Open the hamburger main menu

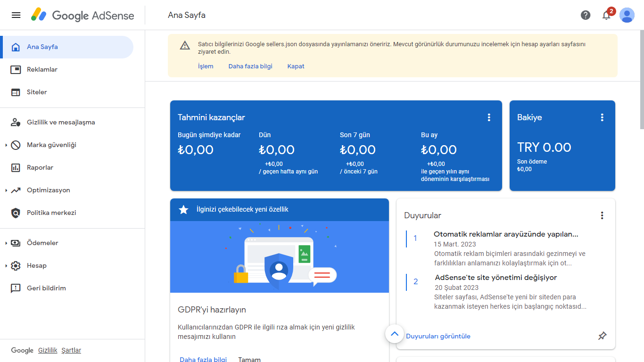pos(16,15)
